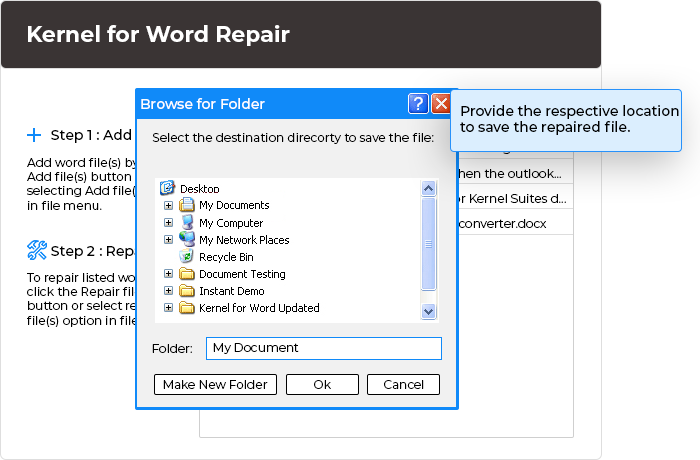Select the Instant Demo folder
The width and height of the screenshot is (700, 460).
pyautogui.click(x=232, y=291)
